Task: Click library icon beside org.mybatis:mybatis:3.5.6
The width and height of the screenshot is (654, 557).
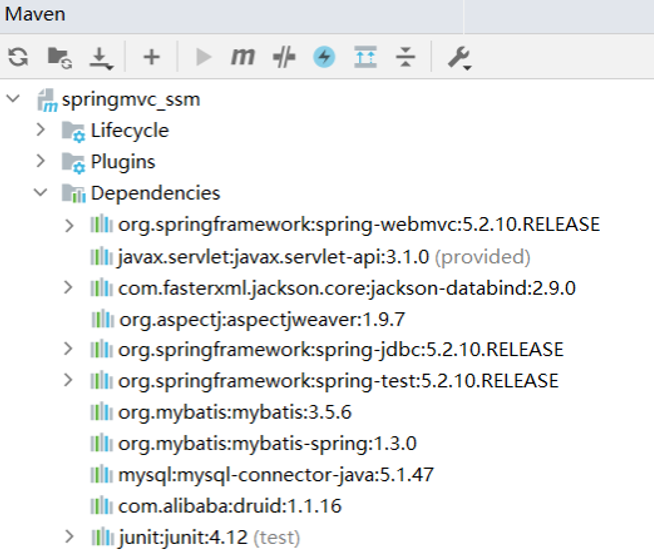Action: [101, 412]
